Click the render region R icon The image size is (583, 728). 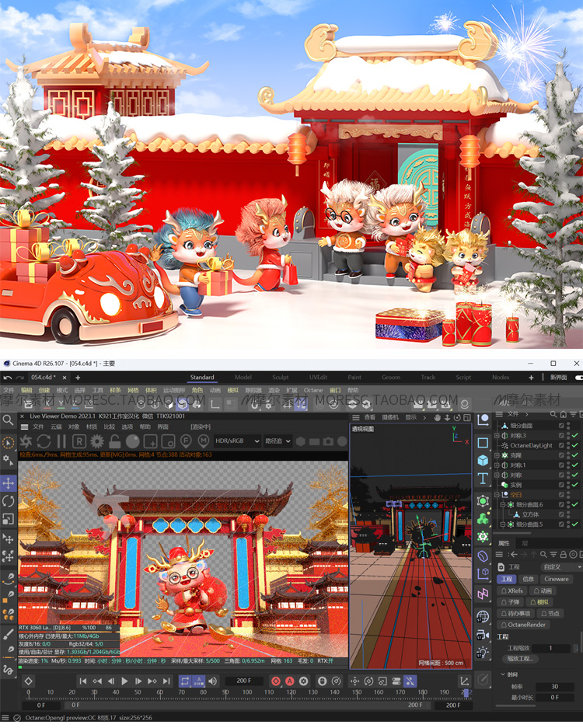pyautogui.click(x=79, y=441)
